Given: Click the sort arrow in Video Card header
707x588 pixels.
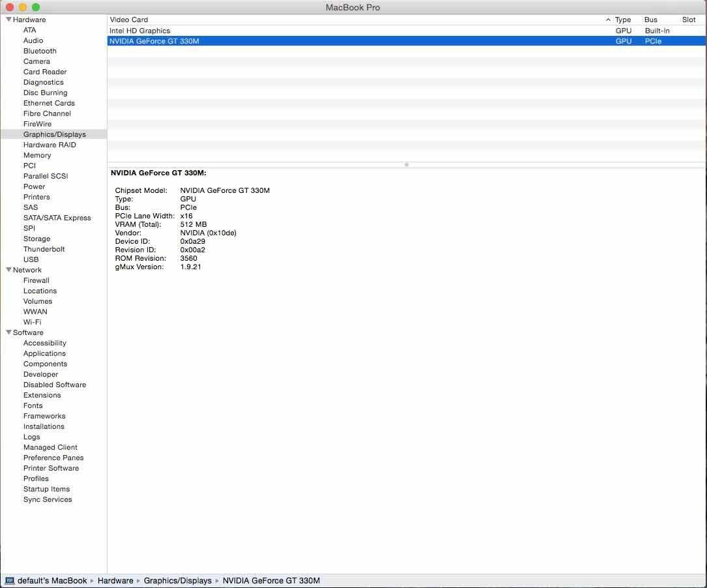Looking at the screenshot, I should (608, 20).
